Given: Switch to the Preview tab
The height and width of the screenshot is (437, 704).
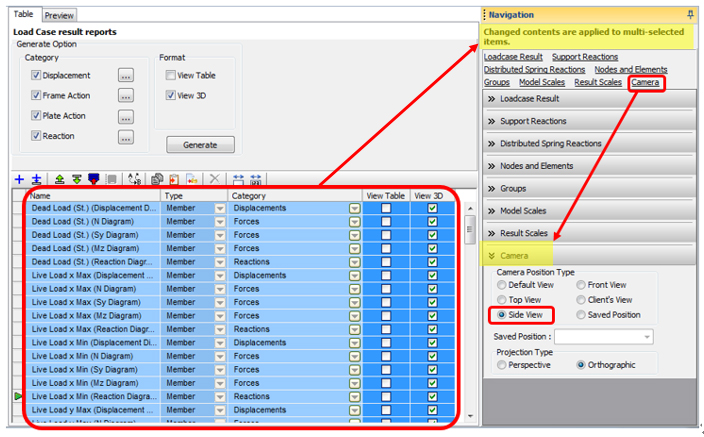Looking at the screenshot, I should (x=59, y=15).
